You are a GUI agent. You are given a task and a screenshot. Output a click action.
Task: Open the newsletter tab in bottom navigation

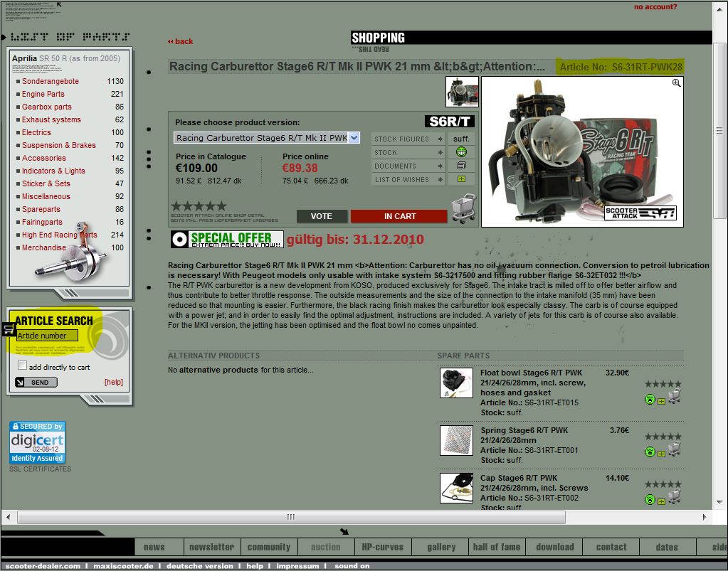(x=211, y=547)
